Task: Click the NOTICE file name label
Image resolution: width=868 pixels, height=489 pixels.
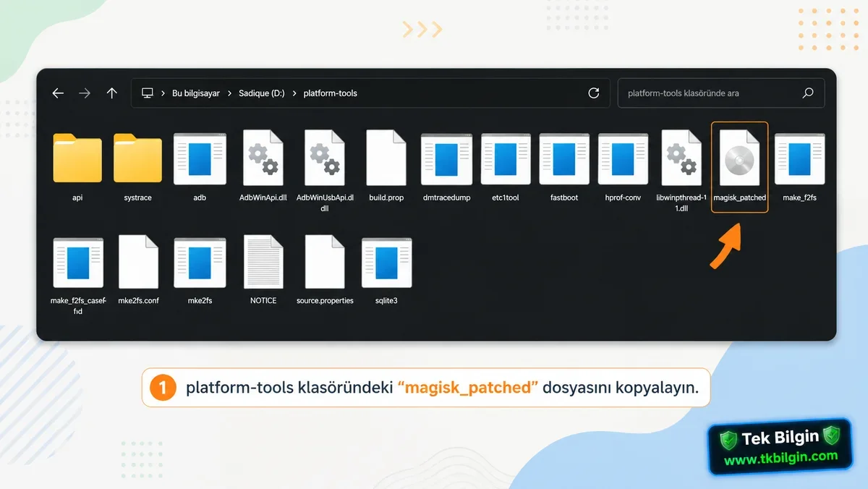Action: click(263, 300)
